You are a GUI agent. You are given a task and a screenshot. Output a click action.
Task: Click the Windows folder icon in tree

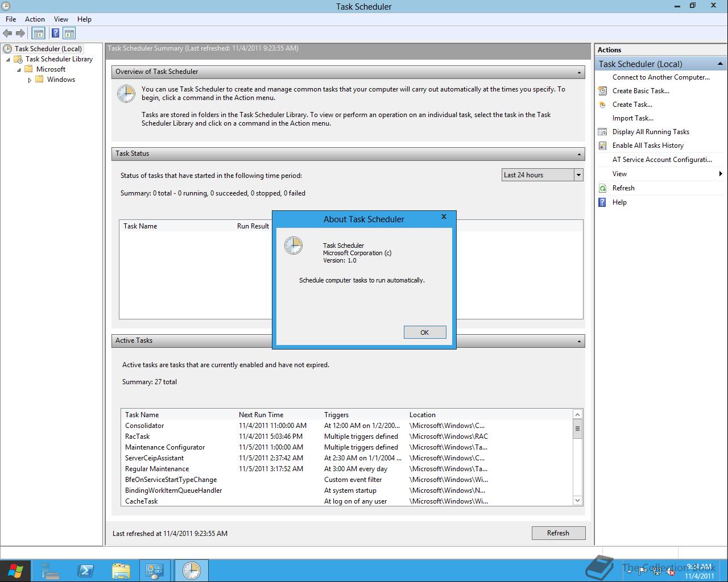tap(39, 80)
